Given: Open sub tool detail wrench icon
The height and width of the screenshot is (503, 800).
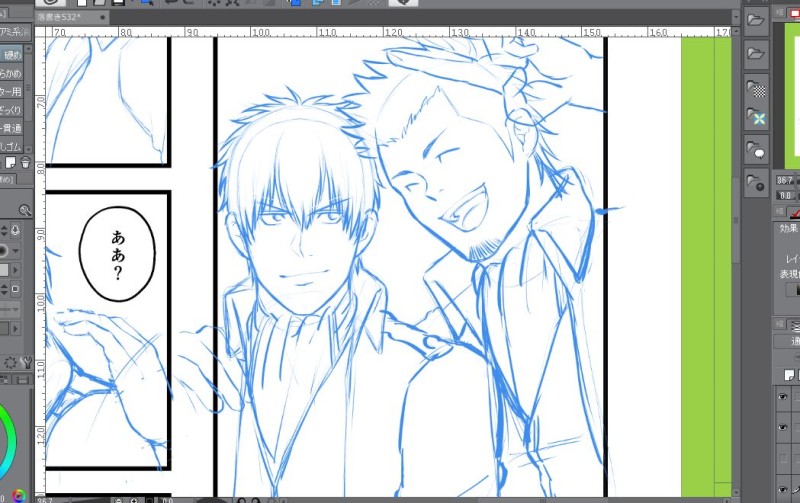Looking at the screenshot, I should [26, 363].
